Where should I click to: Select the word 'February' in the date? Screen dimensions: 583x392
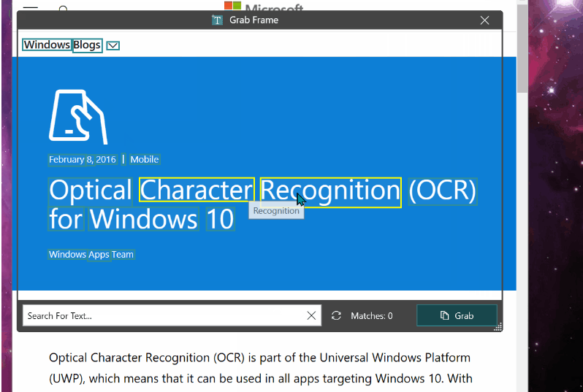coord(67,160)
